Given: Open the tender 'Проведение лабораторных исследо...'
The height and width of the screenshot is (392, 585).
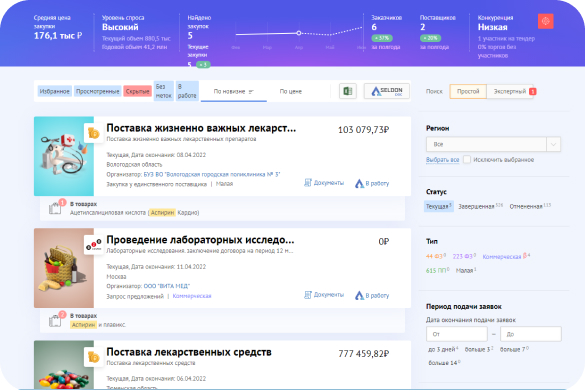Looking at the screenshot, I should pos(200,240).
